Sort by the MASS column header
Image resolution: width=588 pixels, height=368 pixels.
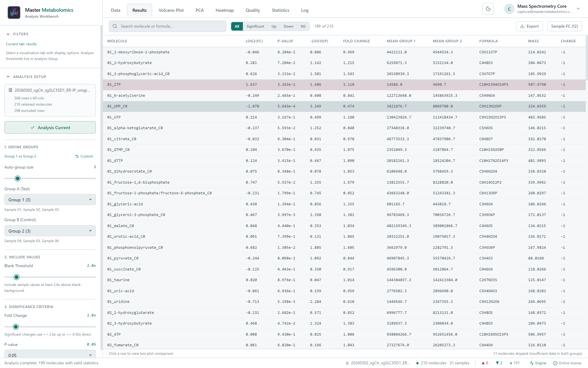[533, 41]
